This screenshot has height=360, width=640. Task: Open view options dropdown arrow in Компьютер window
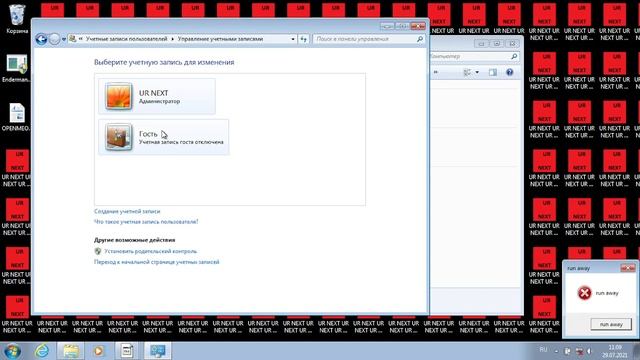click(x=477, y=72)
